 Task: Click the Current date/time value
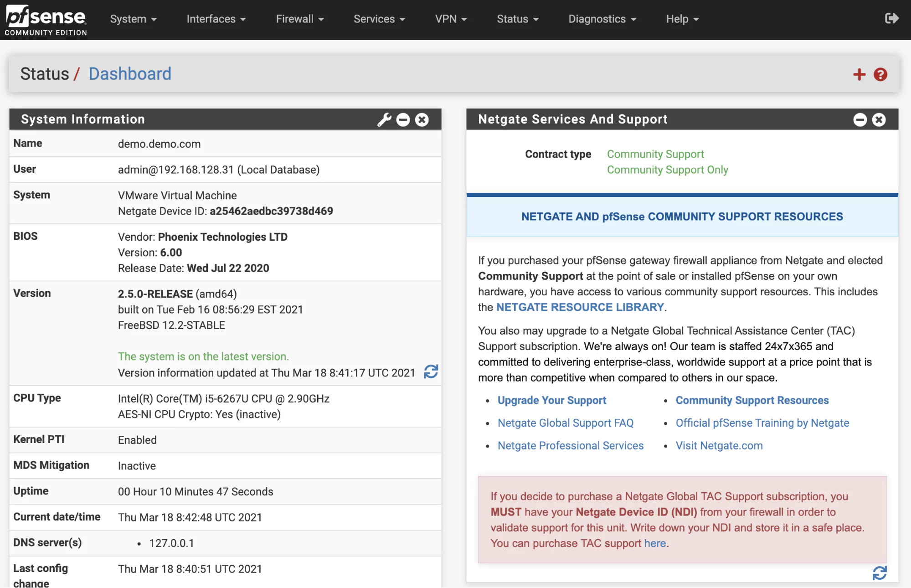point(190,517)
